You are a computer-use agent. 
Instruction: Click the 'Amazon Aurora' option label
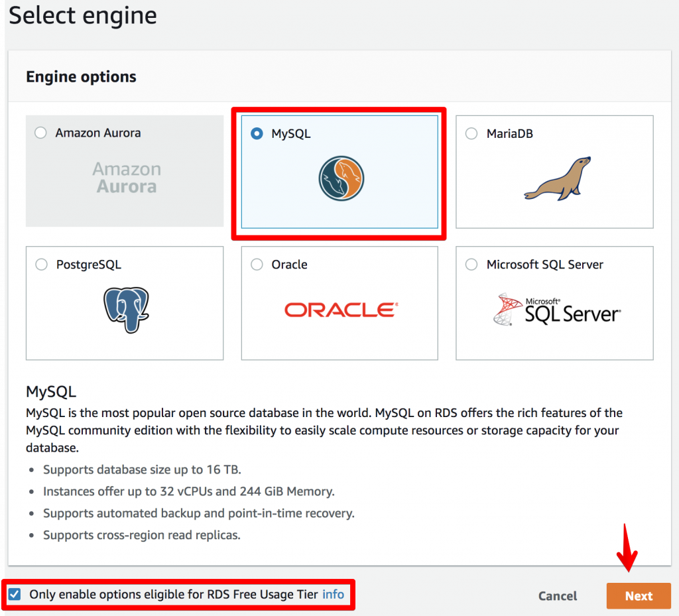[x=98, y=133]
